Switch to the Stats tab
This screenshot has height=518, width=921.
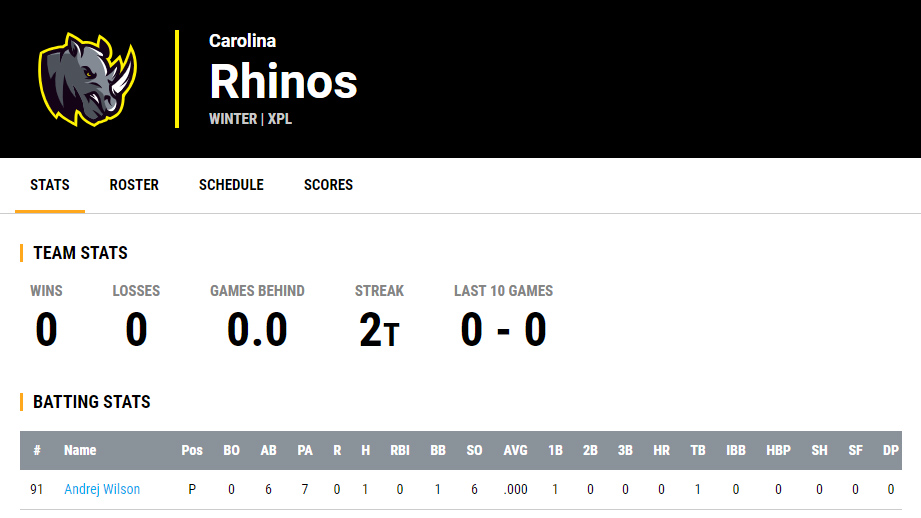click(50, 185)
